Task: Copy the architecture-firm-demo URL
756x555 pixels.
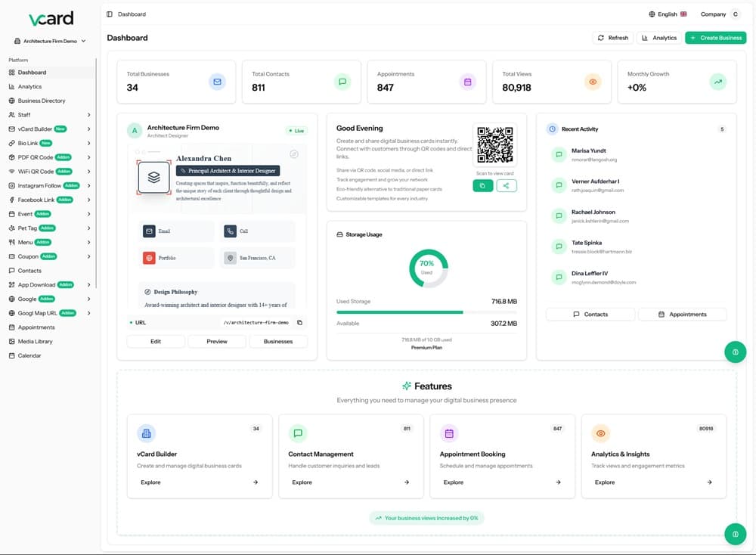Action: click(x=299, y=323)
